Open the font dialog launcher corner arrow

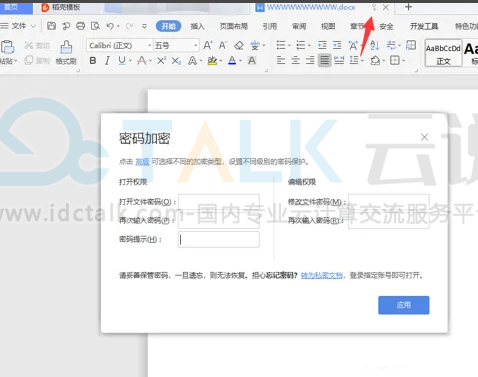click(x=266, y=70)
